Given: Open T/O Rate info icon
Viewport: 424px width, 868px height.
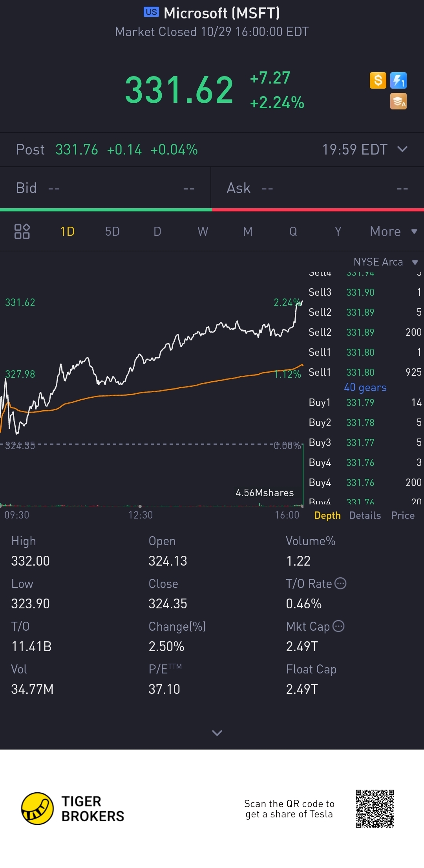Looking at the screenshot, I should [340, 583].
